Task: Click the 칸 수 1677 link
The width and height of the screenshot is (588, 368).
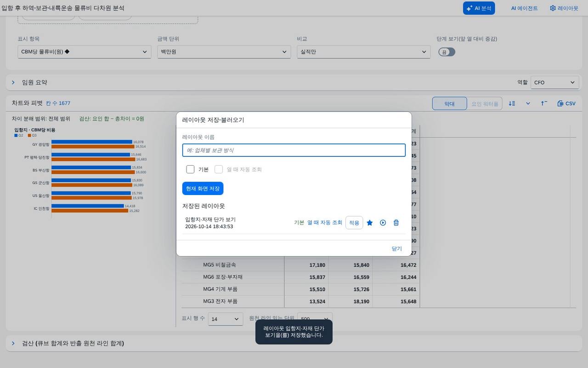Action: [x=58, y=103]
